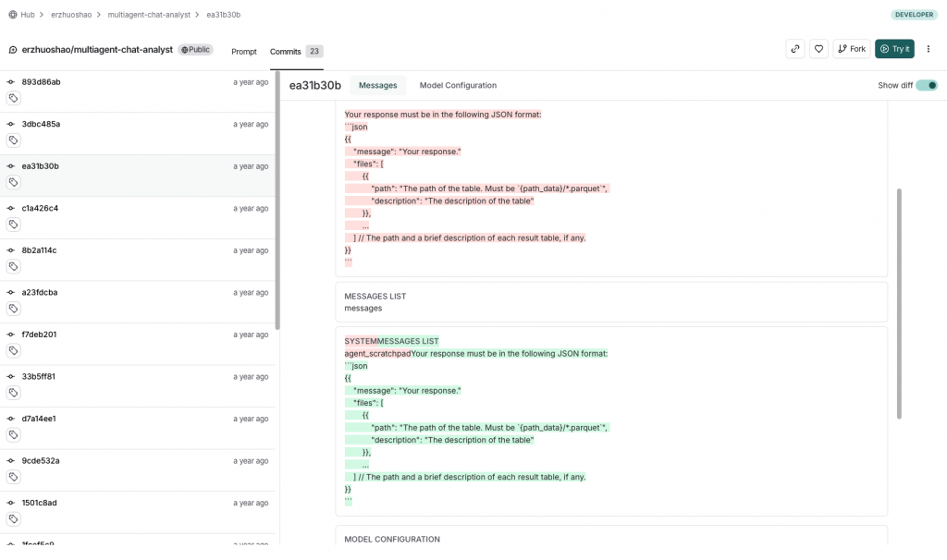Click the commit list scrollbar
Image resolution: width=947 pixels, height=560 pixels.
click(x=277, y=201)
